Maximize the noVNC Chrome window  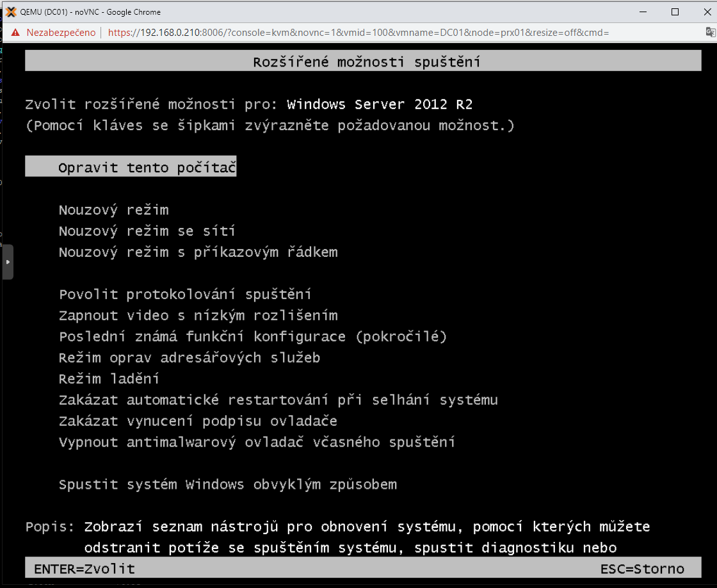(x=674, y=12)
